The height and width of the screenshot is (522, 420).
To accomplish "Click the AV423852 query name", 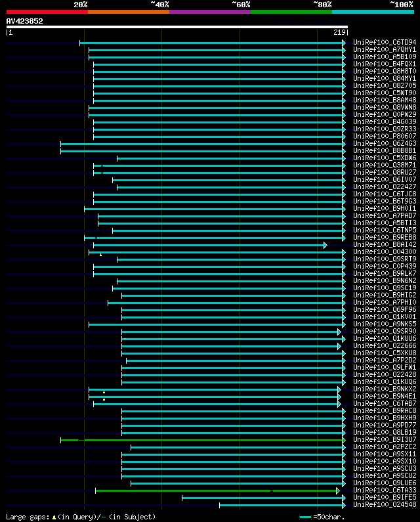I will pyautogui.click(x=25, y=21).
